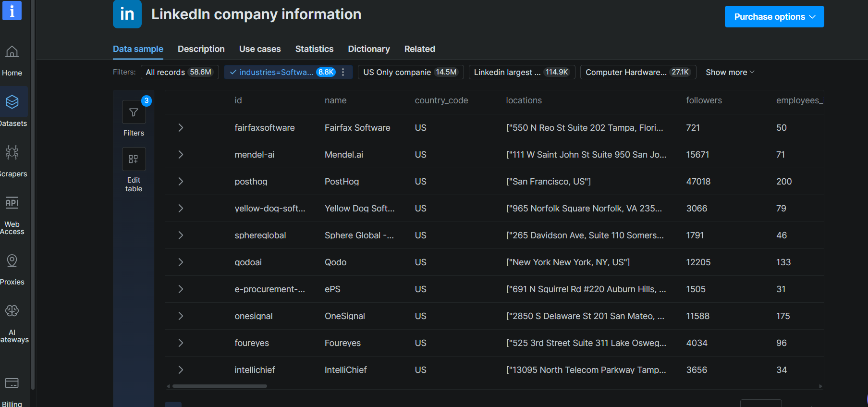Expand Show more filters

[730, 72]
